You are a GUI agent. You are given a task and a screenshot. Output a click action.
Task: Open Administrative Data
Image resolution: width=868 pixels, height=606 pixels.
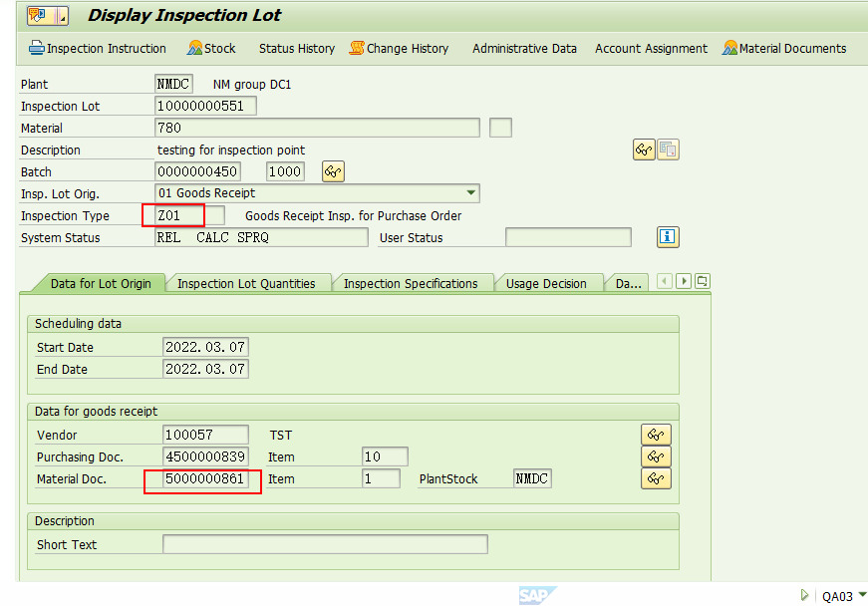tap(524, 48)
